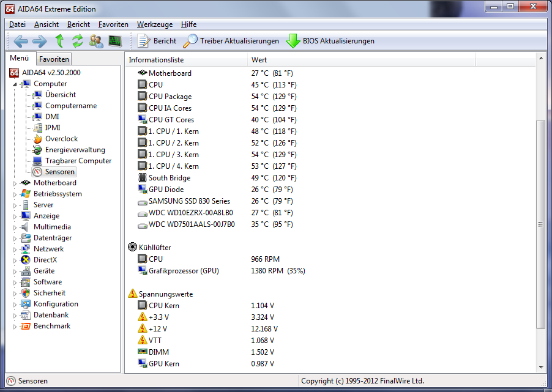
Task: Expand the Motherboard tree node
Action: click(x=15, y=183)
